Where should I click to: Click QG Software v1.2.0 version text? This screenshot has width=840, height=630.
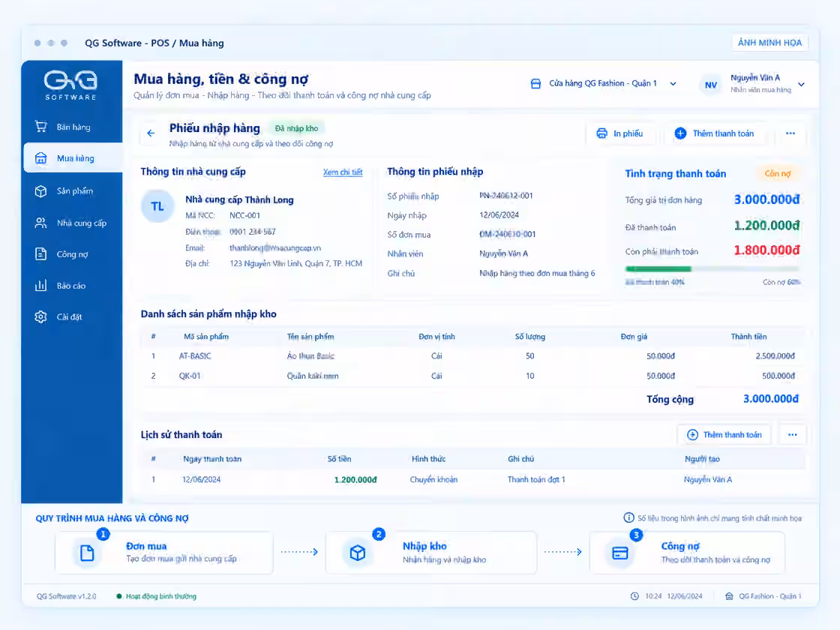pos(67,596)
